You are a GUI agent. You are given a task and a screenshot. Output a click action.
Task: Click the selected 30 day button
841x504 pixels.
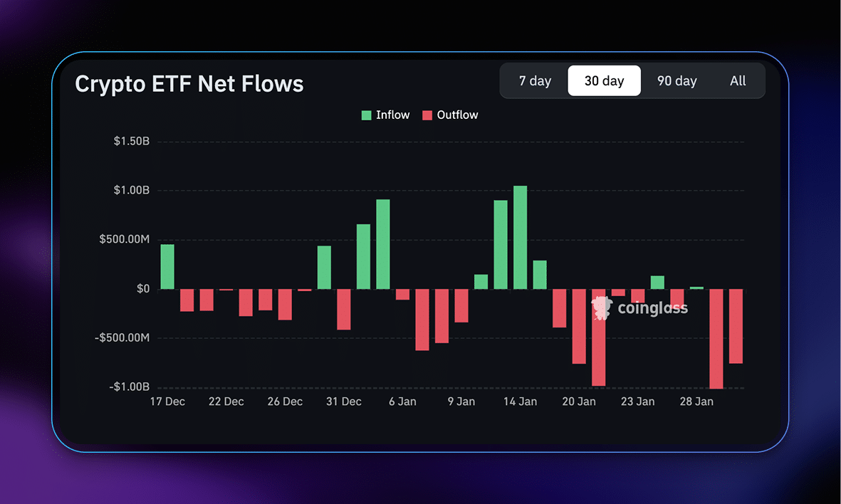coord(604,80)
